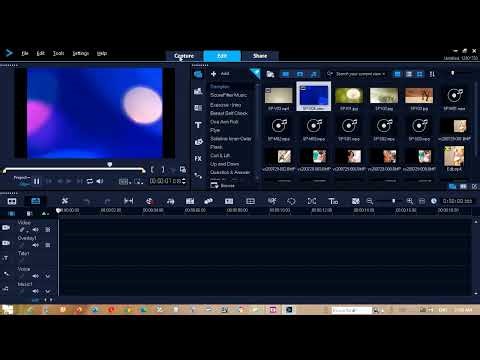Image resolution: width=480 pixels, height=360 pixels.
Task: Set Mark-in bracket in preview
Action: point(152,170)
